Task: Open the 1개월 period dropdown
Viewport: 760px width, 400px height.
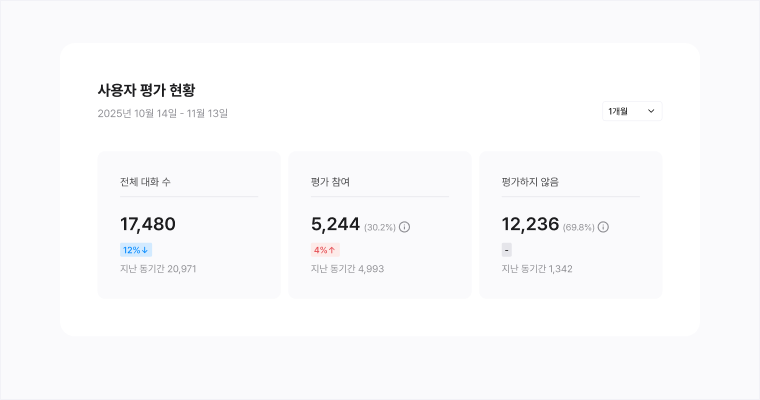Action: (x=631, y=111)
